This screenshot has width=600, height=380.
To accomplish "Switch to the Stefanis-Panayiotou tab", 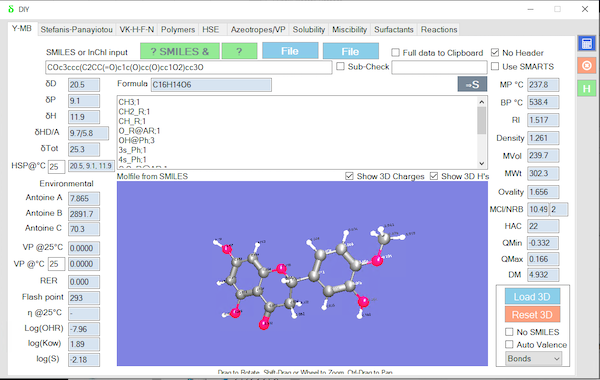I will 77,29.
